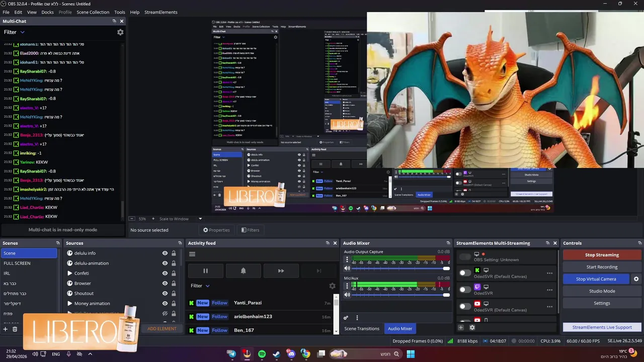Screen dimensions: 644x362
Task: Hide the Shoutout source
Action: pos(165,294)
